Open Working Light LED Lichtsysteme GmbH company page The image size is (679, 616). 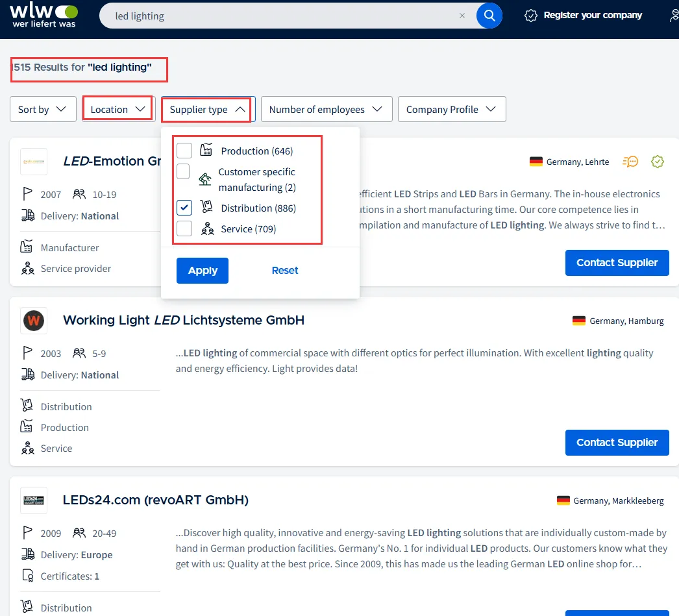tap(184, 321)
